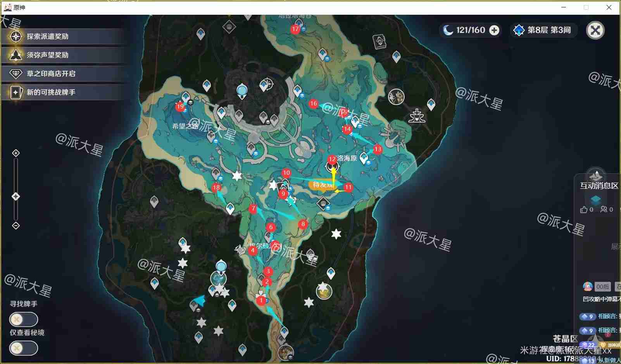Click the 洛海原 map label

click(x=347, y=158)
